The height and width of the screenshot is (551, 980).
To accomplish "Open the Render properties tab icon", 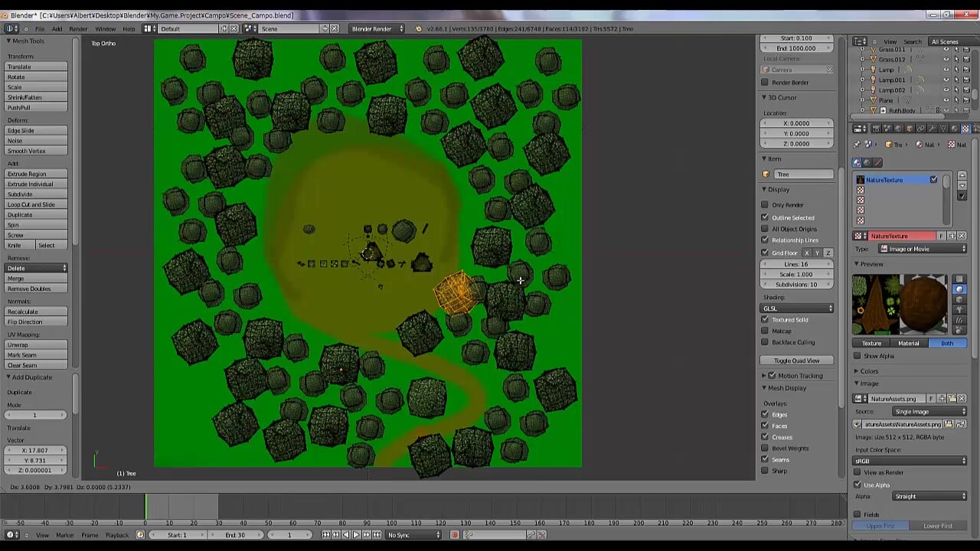I will [x=876, y=129].
